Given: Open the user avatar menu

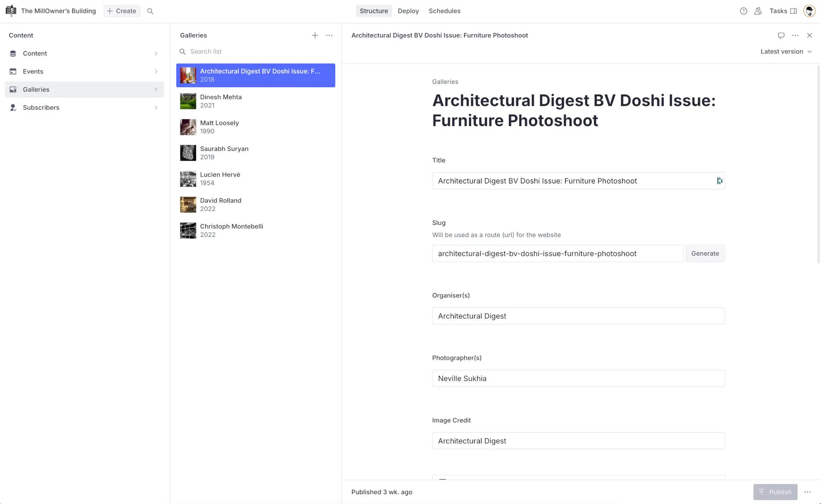Looking at the screenshot, I should 809,11.
